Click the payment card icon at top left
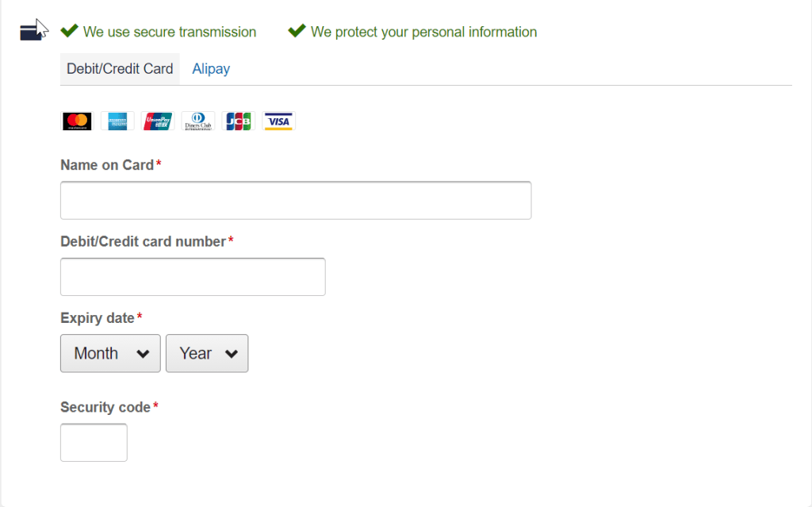 (31, 33)
